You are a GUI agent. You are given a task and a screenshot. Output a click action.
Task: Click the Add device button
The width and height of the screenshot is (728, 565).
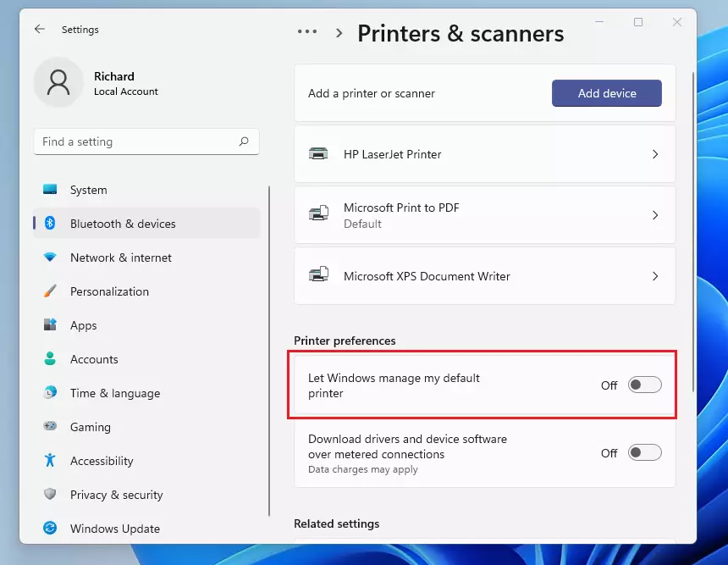(x=606, y=93)
